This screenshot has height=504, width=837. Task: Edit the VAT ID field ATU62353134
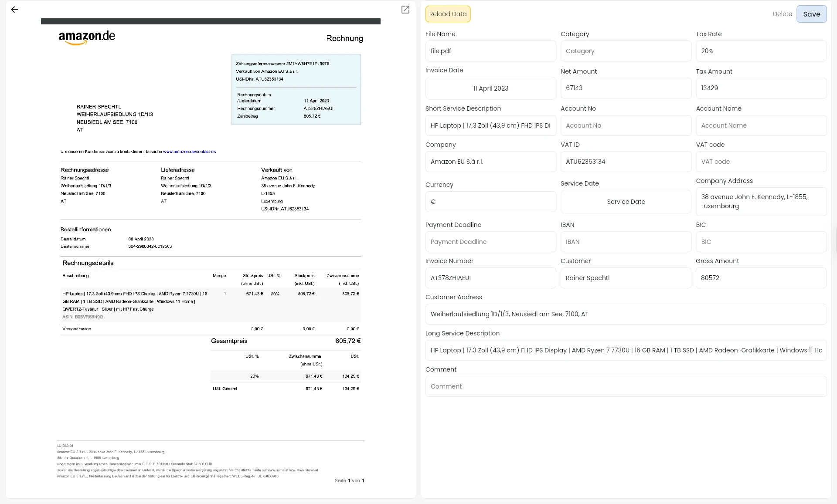(x=626, y=162)
